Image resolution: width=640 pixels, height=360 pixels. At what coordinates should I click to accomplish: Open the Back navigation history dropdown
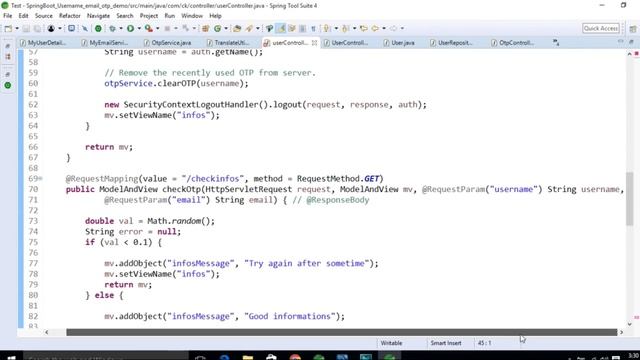(x=384, y=28)
